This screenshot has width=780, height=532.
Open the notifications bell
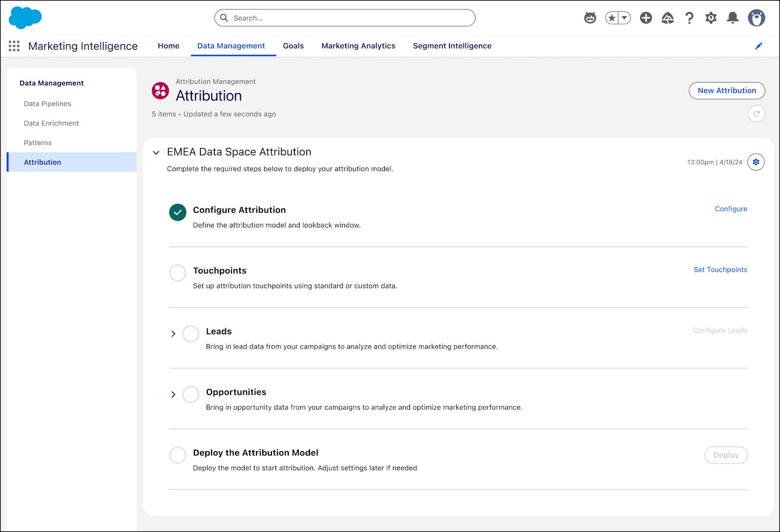732,18
